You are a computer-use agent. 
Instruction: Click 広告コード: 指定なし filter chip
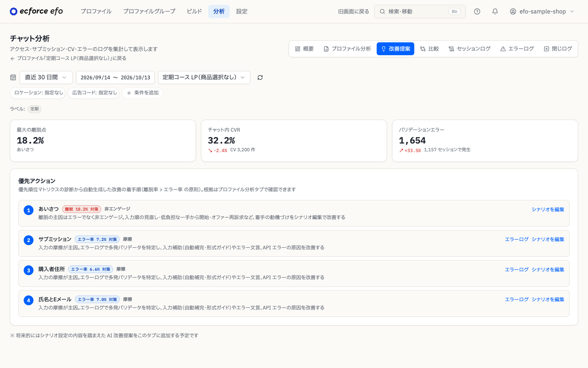(94, 93)
